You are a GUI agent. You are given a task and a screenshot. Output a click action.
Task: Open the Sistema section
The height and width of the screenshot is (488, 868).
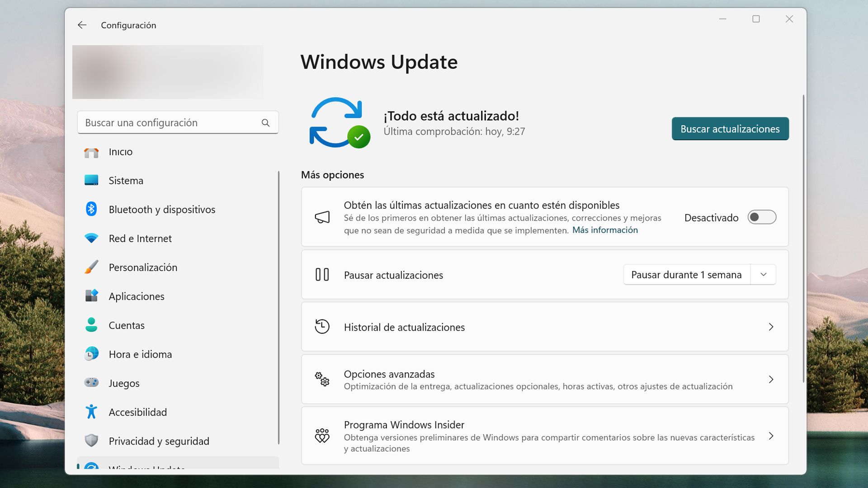[177, 181]
